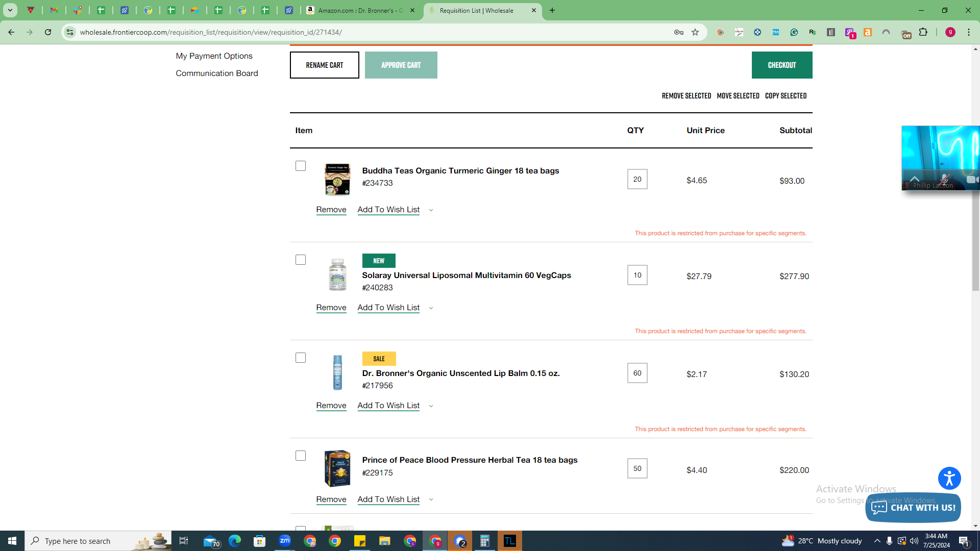Open Microsoft Store from the taskbar

[260, 541]
